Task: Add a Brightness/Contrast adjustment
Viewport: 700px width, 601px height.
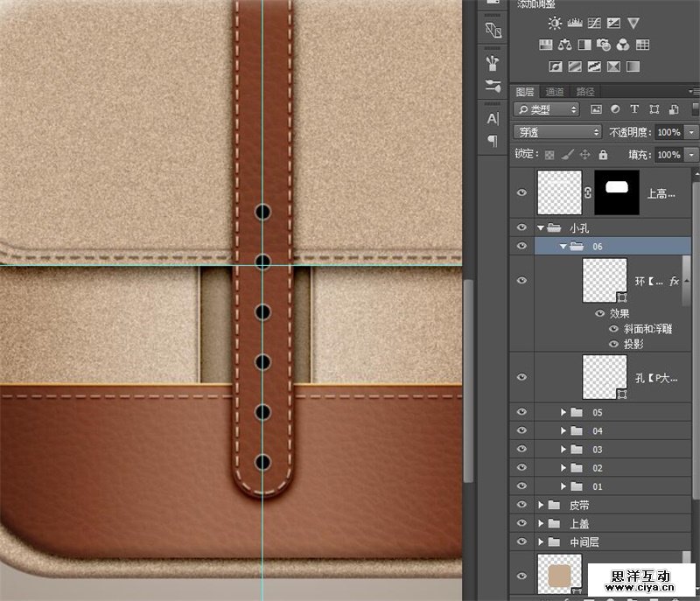Action: click(x=556, y=24)
